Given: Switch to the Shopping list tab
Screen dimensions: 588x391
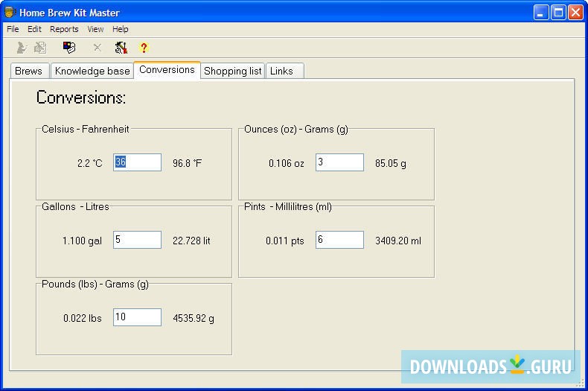Looking at the screenshot, I should (232, 71).
